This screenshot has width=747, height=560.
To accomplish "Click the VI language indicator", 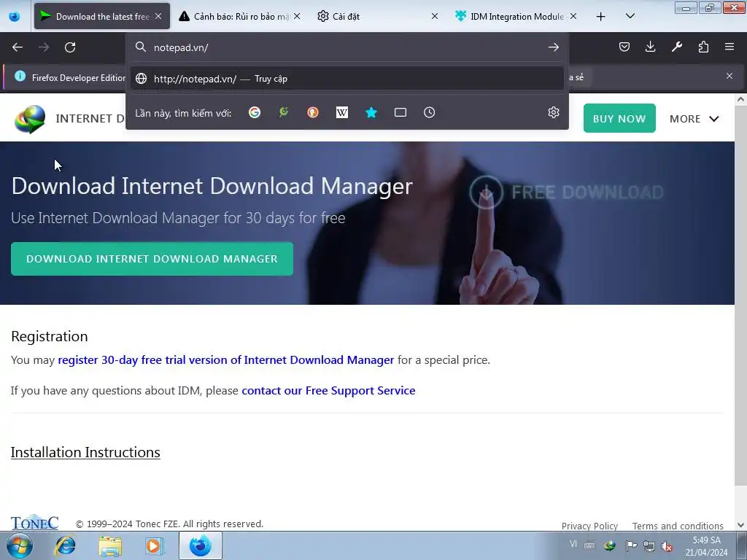I will (573, 544).
